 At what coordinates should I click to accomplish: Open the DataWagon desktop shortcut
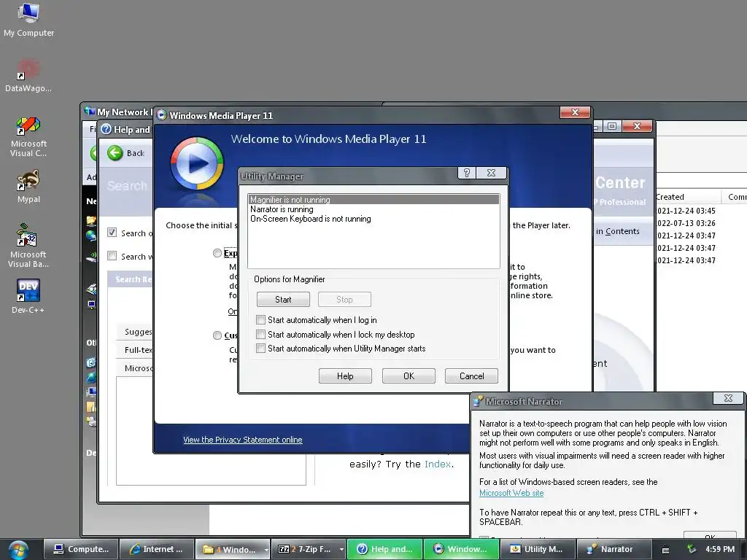tap(28, 75)
